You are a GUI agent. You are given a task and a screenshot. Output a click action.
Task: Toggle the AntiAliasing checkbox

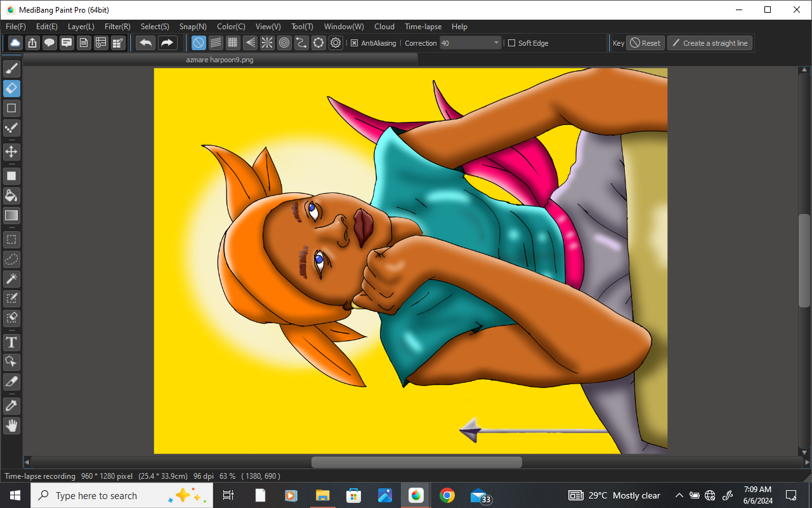(355, 43)
